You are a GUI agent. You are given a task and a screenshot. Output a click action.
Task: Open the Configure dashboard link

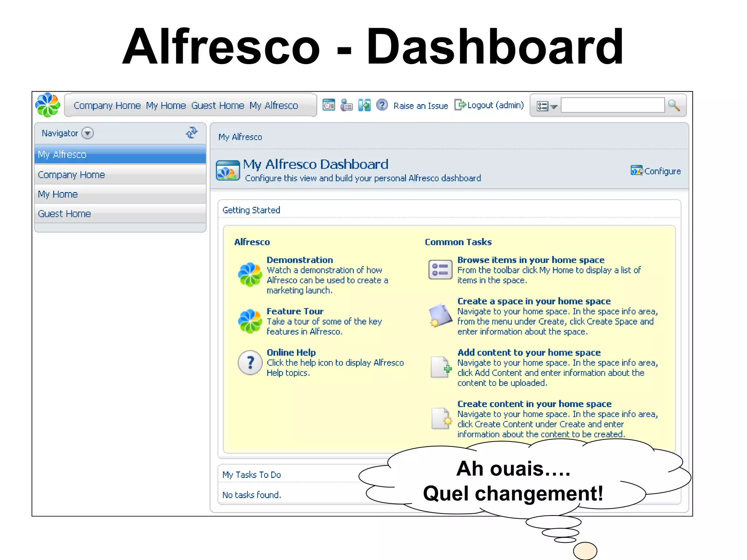click(x=662, y=171)
